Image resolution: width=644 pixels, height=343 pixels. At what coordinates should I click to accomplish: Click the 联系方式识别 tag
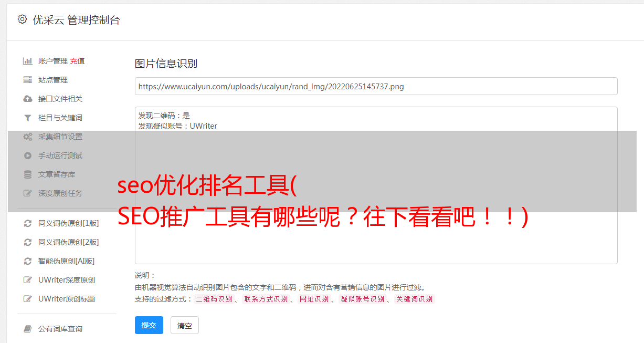tap(266, 299)
